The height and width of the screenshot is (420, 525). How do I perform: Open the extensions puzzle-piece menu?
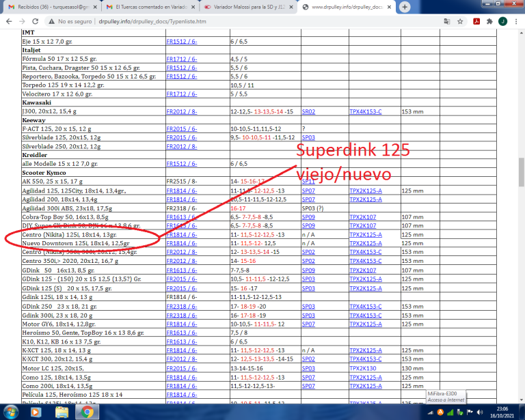click(x=489, y=21)
